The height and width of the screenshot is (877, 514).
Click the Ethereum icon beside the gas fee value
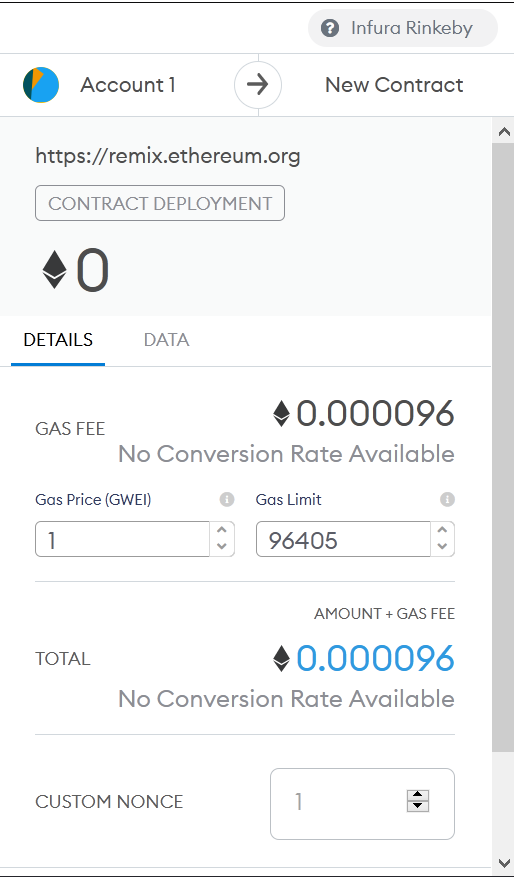click(x=281, y=414)
